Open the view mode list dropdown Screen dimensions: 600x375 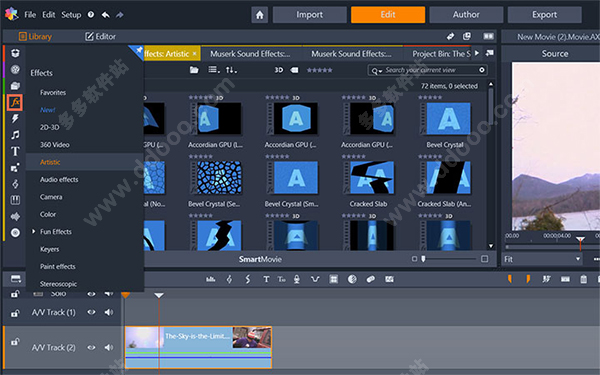(x=214, y=70)
